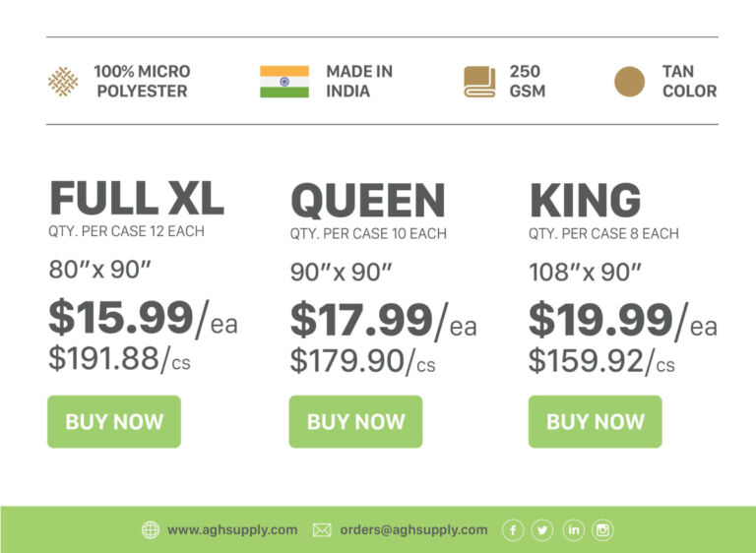Image resolution: width=756 pixels, height=553 pixels.
Task: Open the Facebook social icon
Action: pos(513,530)
